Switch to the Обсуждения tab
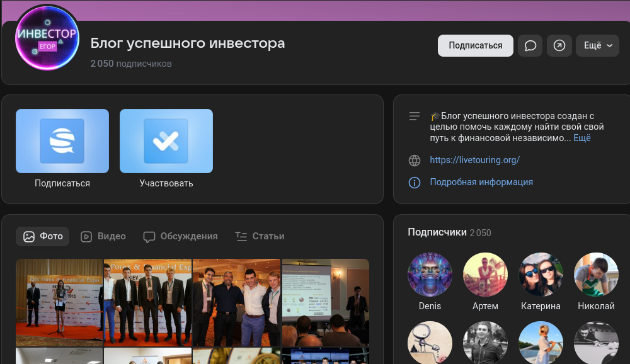Screen dimensions: 630x364 pyautogui.click(x=180, y=236)
